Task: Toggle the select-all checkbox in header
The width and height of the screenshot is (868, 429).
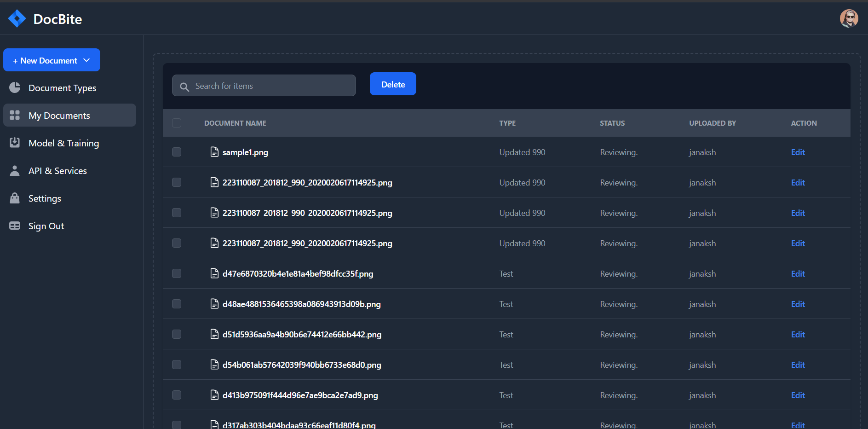Action: click(177, 123)
